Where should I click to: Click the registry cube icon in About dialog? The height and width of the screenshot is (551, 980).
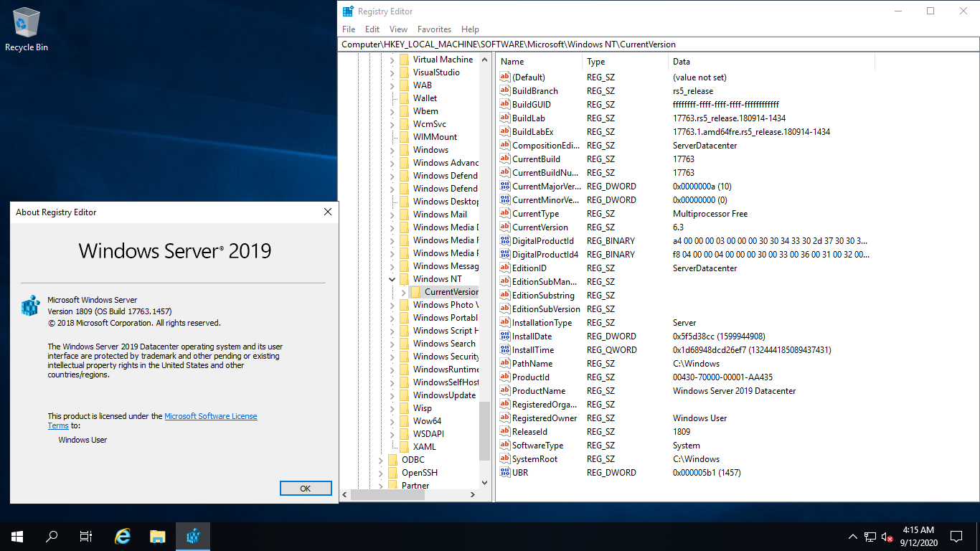pyautogui.click(x=30, y=306)
